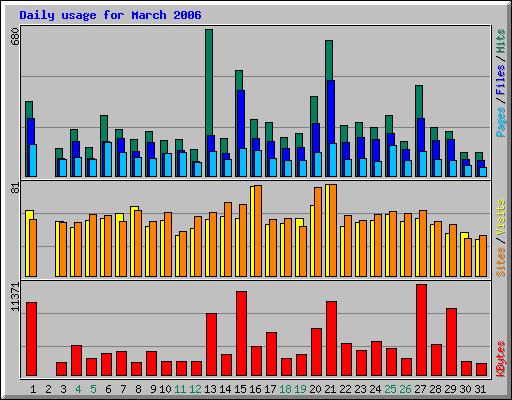Click the red KBytes bar for day 15
Image resolution: width=512 pixels, height=400 pixels.
(x=241, y=333)
